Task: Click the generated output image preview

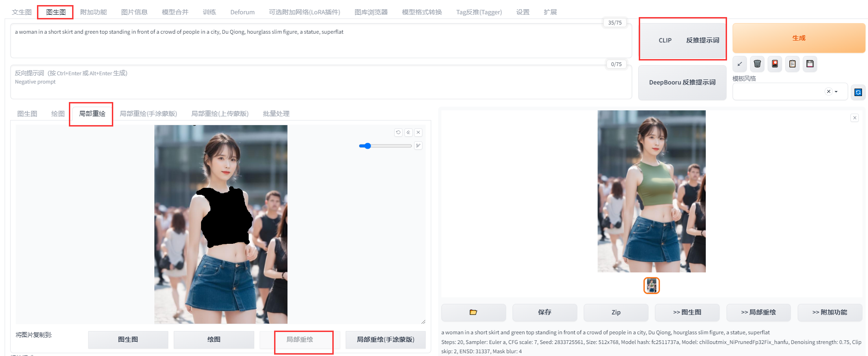Action: (652, 191)
